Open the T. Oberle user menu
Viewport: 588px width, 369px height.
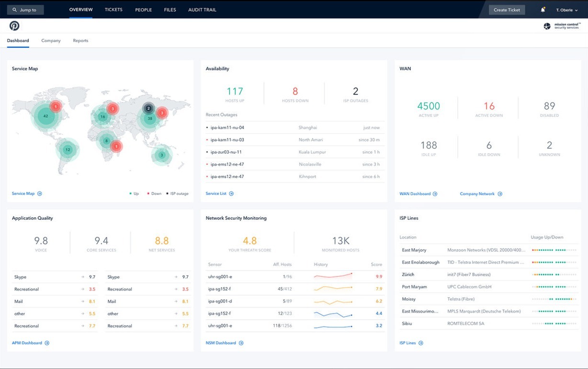(x=567, y=10)
